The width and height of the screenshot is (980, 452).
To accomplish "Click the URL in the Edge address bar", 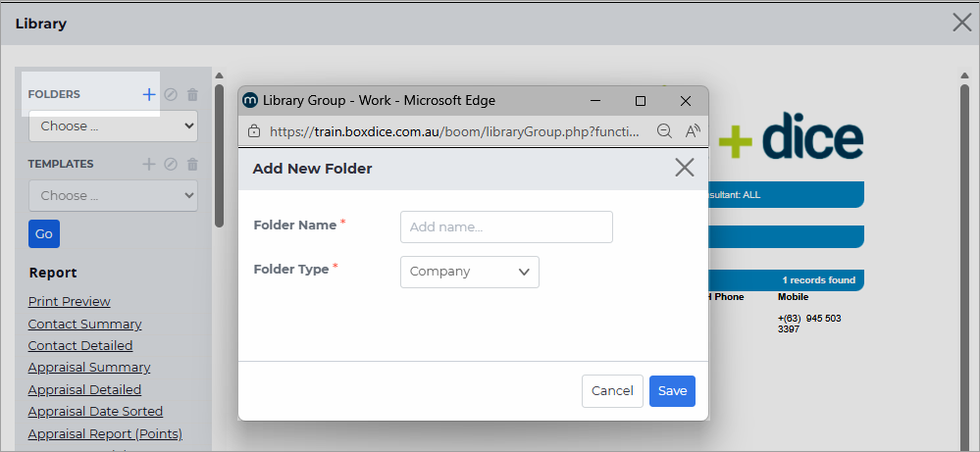I will [454, 131].
